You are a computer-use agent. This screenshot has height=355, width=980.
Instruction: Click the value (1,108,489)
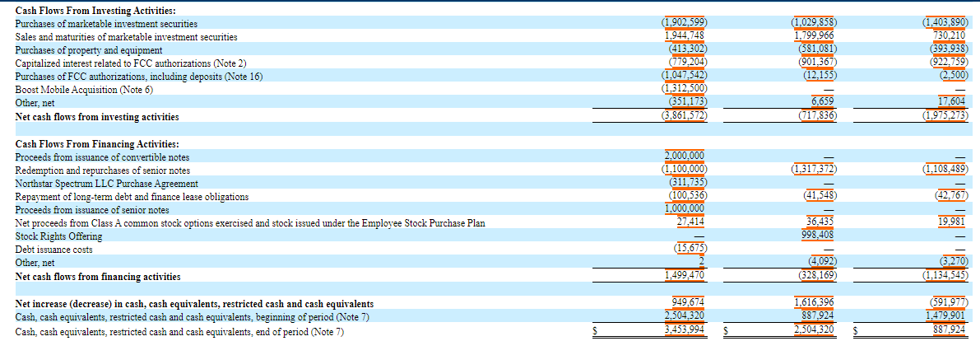[945, 170]
